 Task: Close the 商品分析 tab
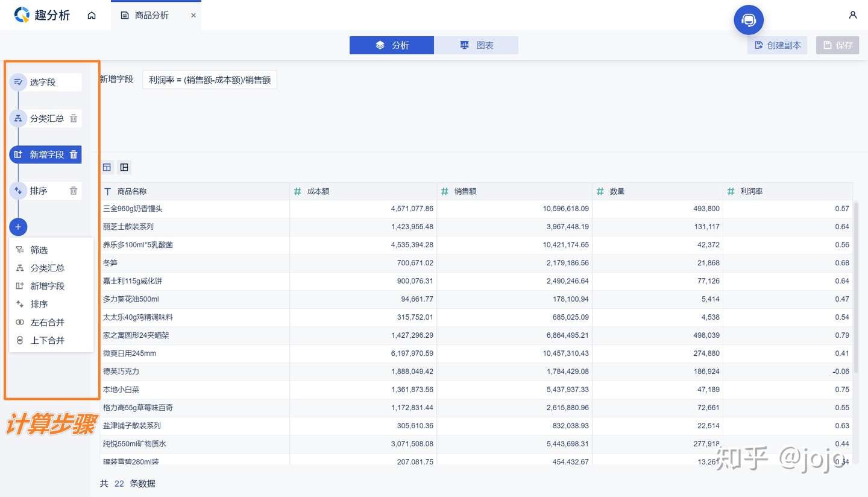[193, 15]
